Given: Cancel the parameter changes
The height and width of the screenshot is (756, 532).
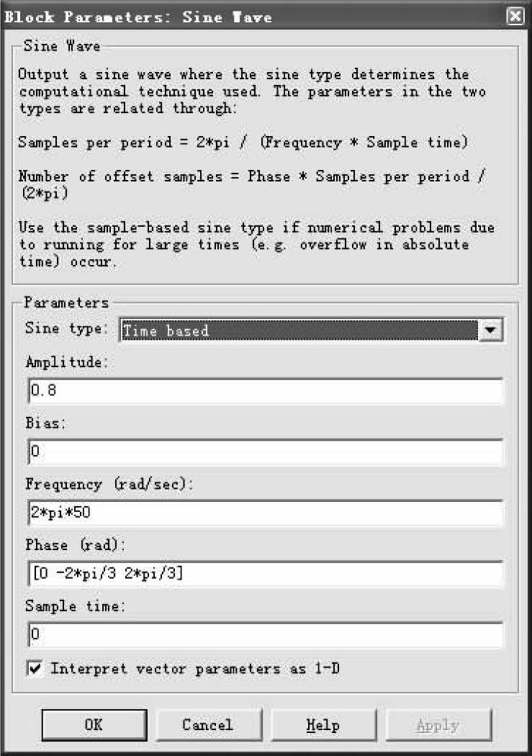Looking at the screenshot, I should coord(207,724).
